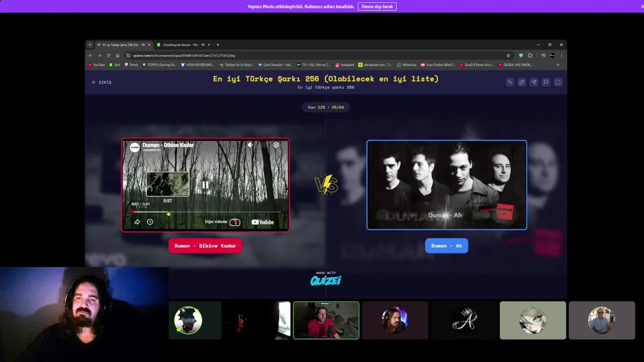
Task: Mute the UfukAlbayrak Stream tab audio
Action: (203, 45)
